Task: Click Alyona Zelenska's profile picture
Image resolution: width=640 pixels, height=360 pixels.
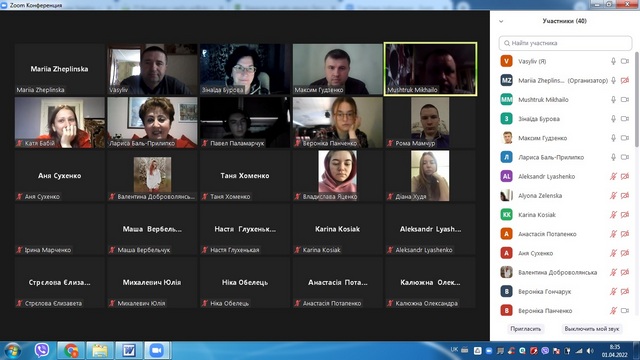Action: click(x=506, y=196)
